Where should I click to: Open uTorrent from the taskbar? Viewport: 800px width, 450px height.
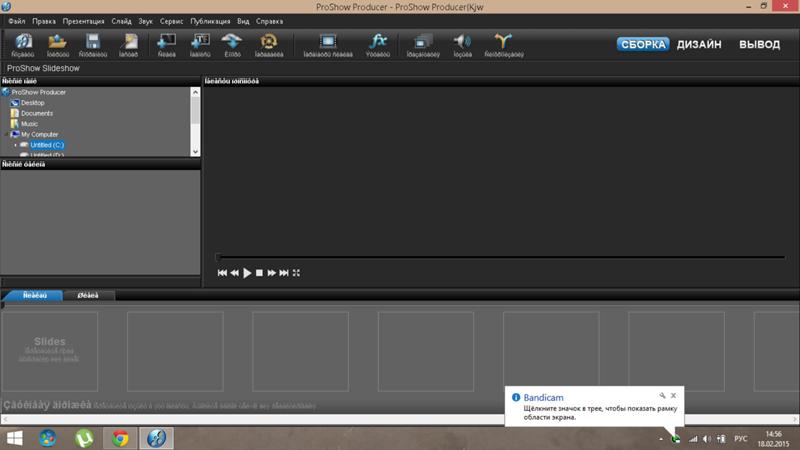(84, 438)
